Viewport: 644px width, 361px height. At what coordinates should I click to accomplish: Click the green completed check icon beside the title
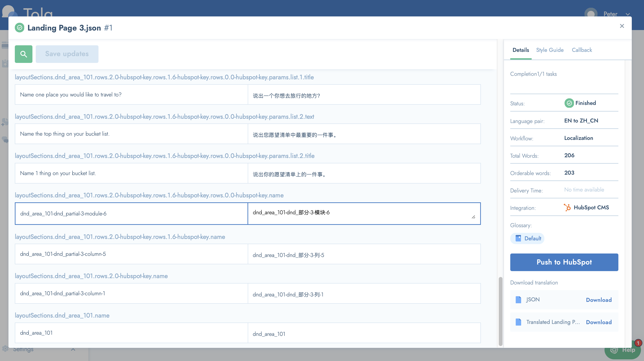(x=20, y=27)
